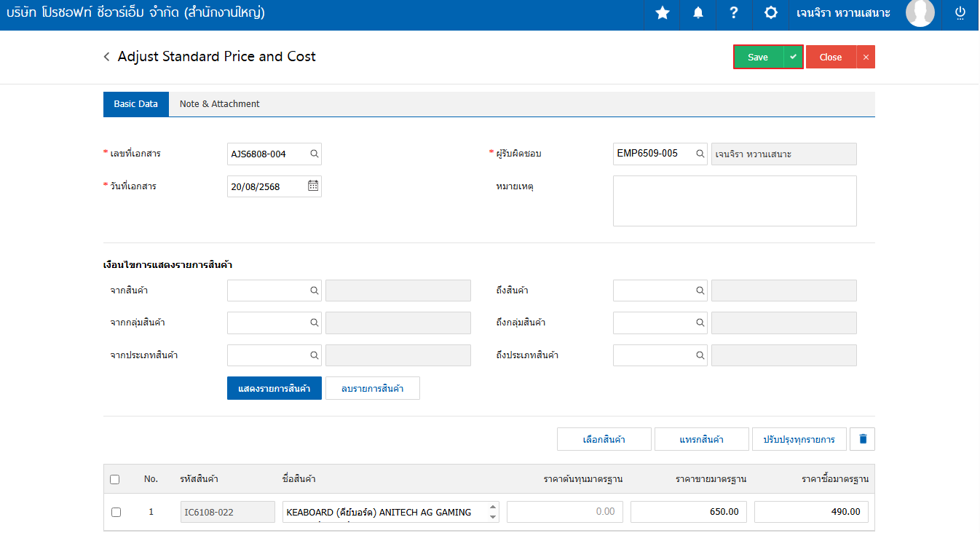980x533 pixels.
Task: Click the power logout icon
Action: click(x=960, y=13)
